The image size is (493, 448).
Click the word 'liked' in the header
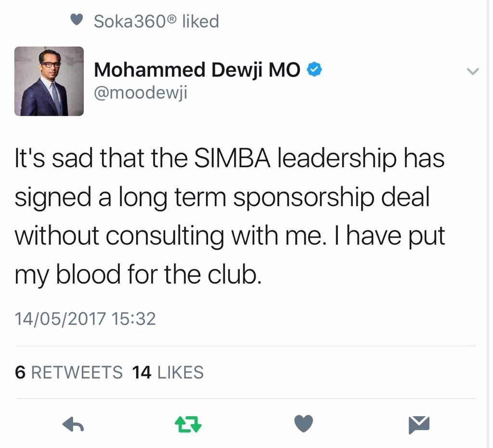coord(200,21)
